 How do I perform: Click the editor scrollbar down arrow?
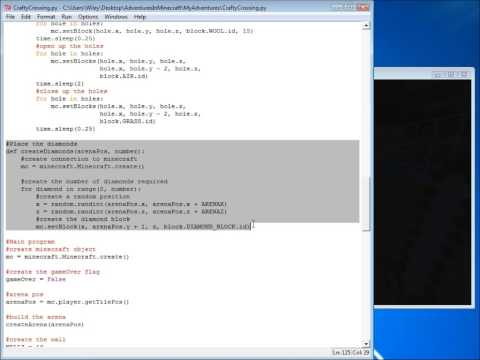pyautogui.click(x=366, y=343)
